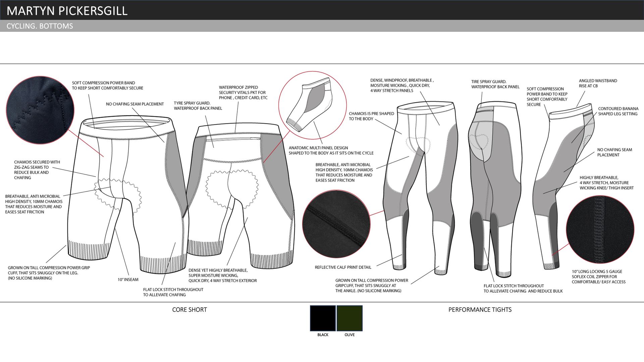
Task: Click the 10" inseam label
Action: (128, 280)
